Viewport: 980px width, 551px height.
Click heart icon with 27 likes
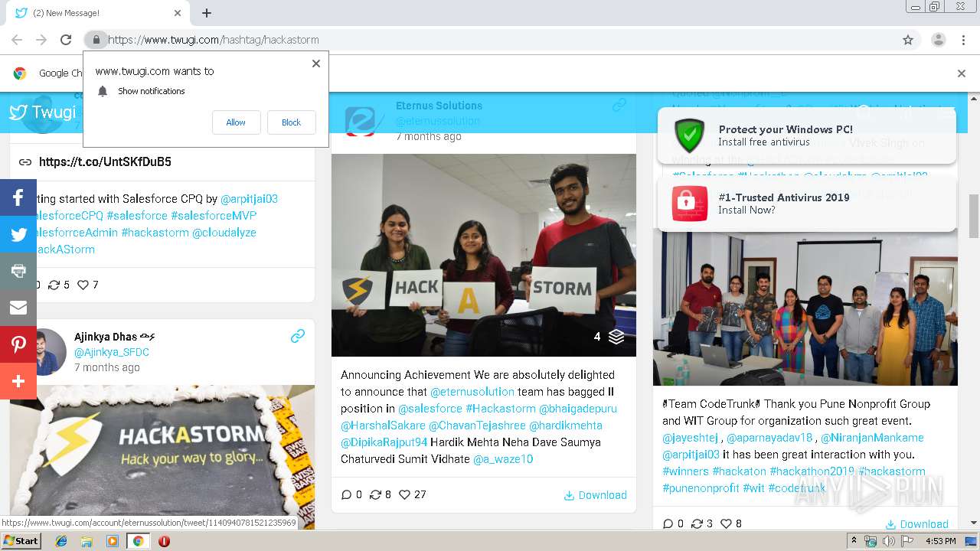405,494
